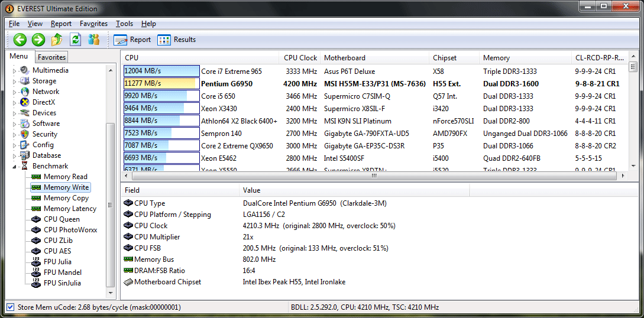Open the File menu
Viewport: 644px width, 318px height.
tap(14, 24)
